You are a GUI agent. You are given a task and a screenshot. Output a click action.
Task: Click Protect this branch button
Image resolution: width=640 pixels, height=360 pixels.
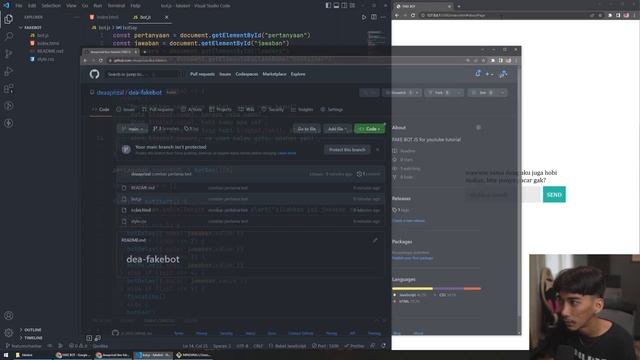(347, 150)
